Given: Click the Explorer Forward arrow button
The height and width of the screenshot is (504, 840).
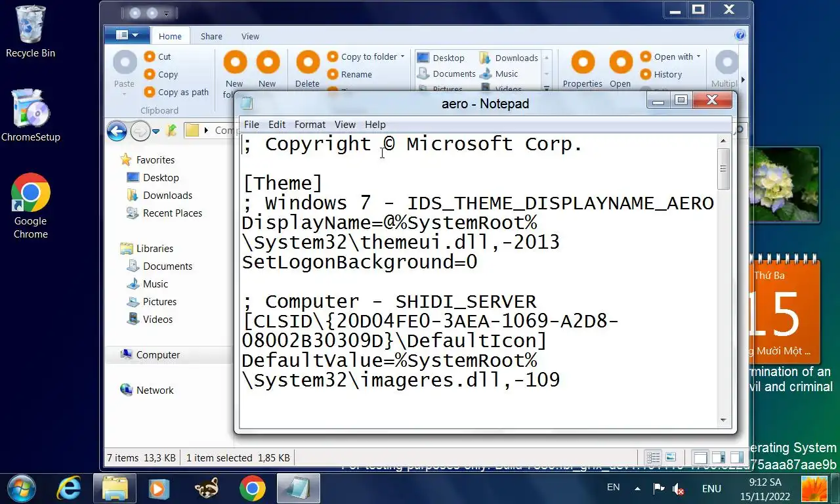Looking at the screenshot, I should tap(140, 131).
